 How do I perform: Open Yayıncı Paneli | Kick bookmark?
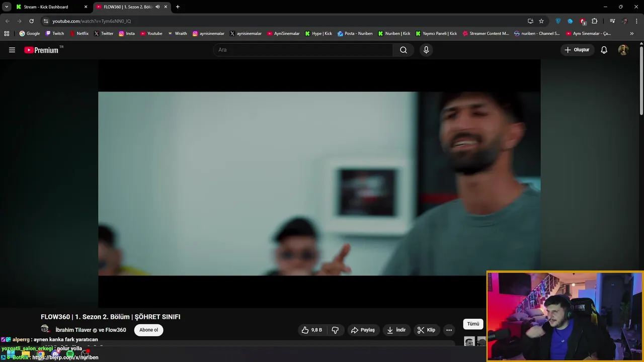pos(436,34)
